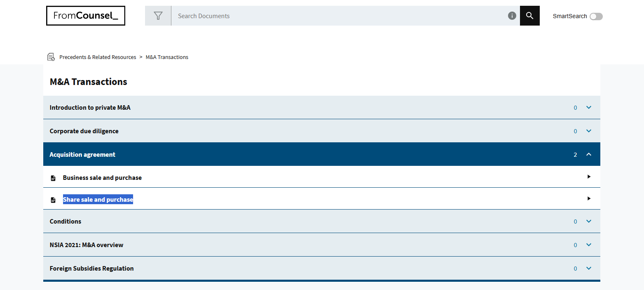Open Business sale and purchase document
The height and width of the screenshot is (290, 644).
coord(102,178)
